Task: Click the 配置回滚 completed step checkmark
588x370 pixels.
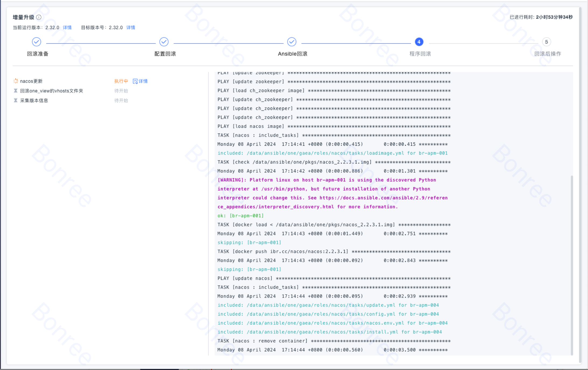Action: [164, 42]
